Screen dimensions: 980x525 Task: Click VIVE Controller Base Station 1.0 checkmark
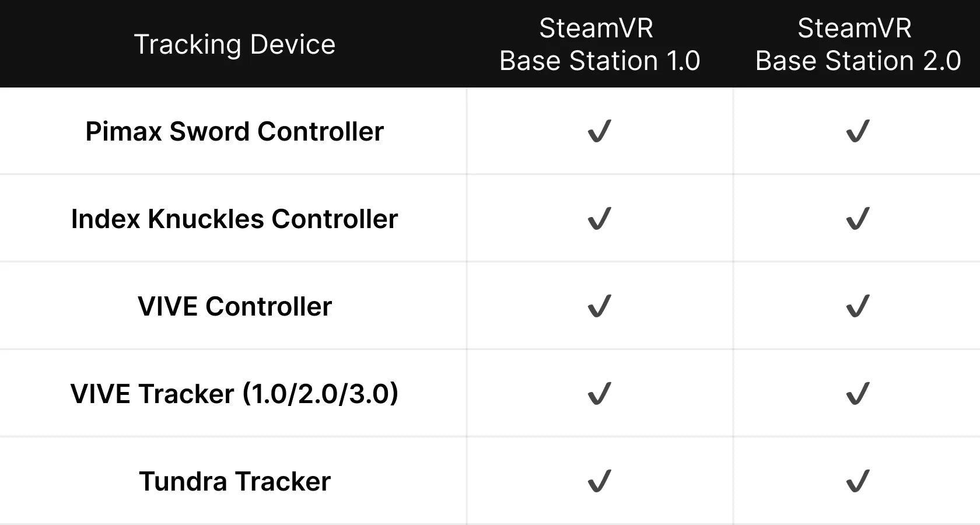[x=599, y=306]
